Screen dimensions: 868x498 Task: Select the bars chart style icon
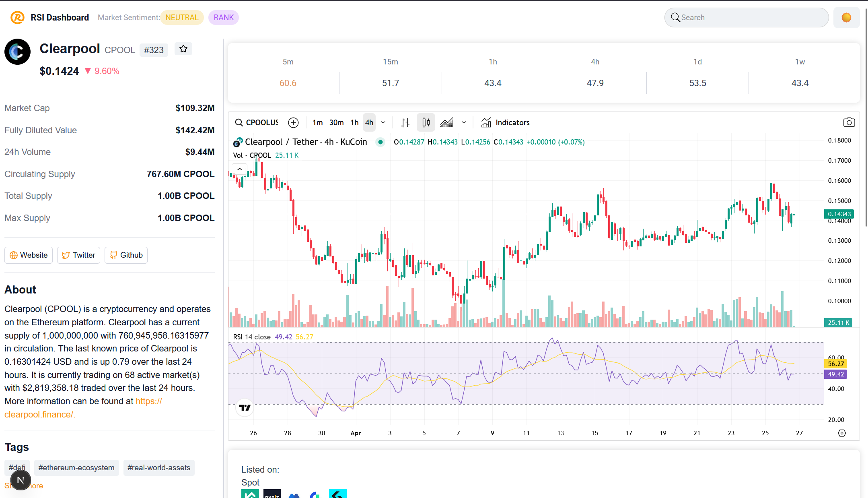(405, 122)
